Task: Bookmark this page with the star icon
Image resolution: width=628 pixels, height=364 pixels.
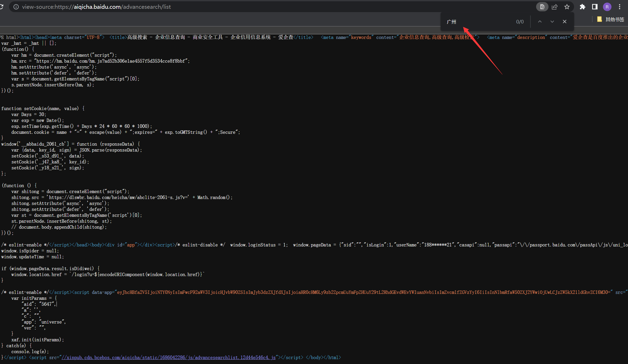Action: tap(567, 7)
